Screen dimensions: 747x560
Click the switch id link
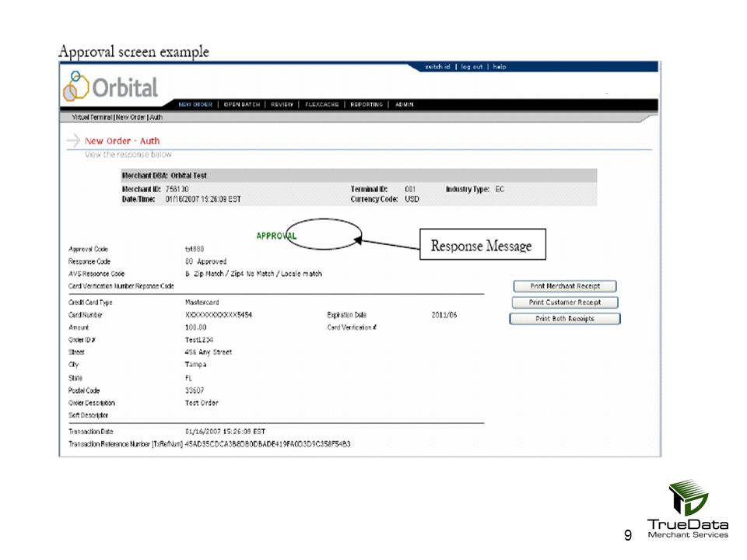point(437,67)
